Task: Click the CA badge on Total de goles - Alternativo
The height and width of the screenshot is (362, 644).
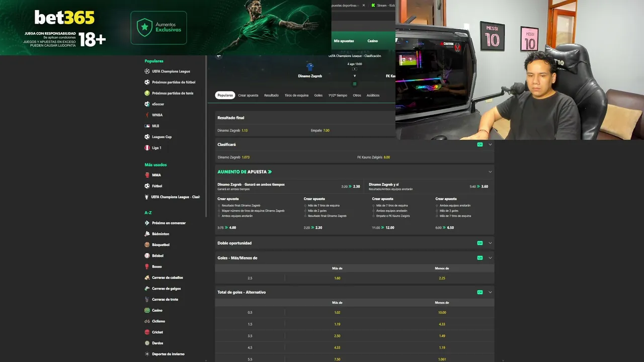Action: coord(480,292)
